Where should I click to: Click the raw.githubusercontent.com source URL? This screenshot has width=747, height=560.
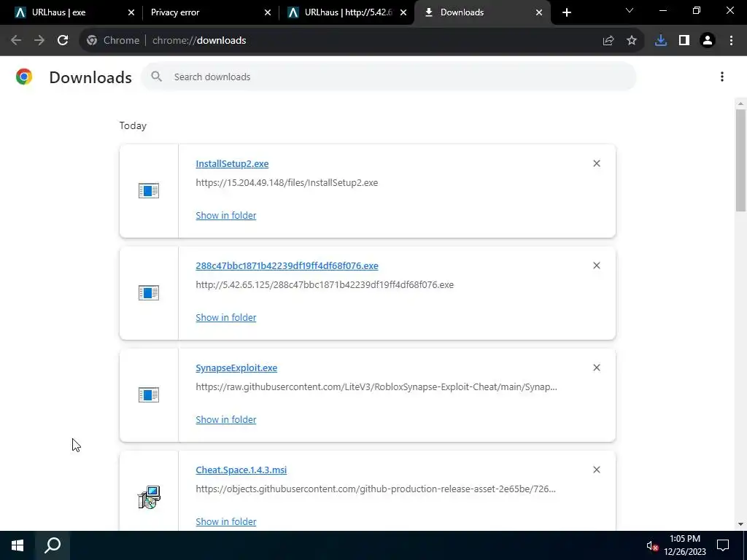tap(376, 386)
